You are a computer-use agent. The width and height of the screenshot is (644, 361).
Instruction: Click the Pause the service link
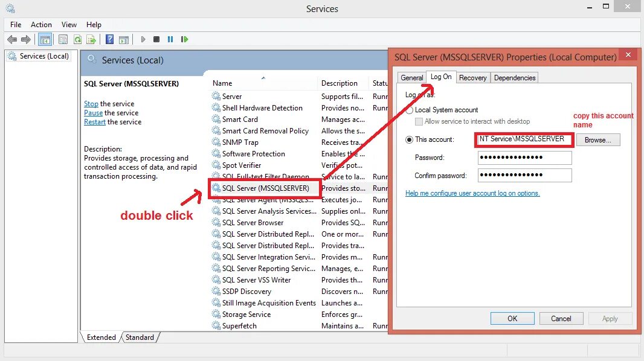tap(93, 113)
